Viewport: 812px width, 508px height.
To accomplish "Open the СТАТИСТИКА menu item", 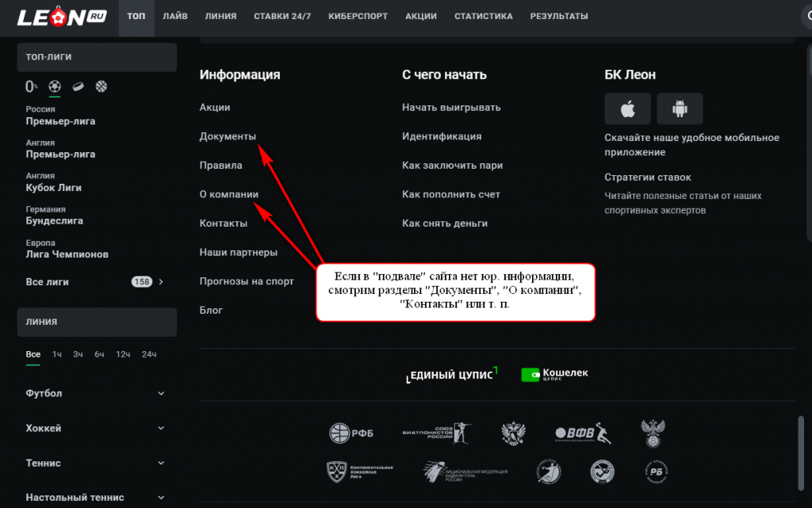I will click(484, 17).
